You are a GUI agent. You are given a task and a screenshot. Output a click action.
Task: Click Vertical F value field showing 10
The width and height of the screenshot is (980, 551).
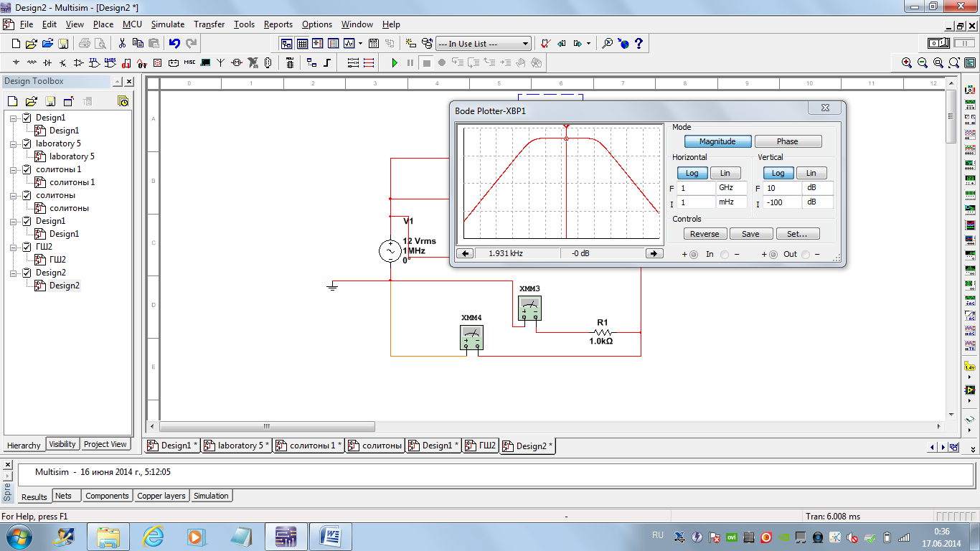pyautogui.click(x=782, y=188)
